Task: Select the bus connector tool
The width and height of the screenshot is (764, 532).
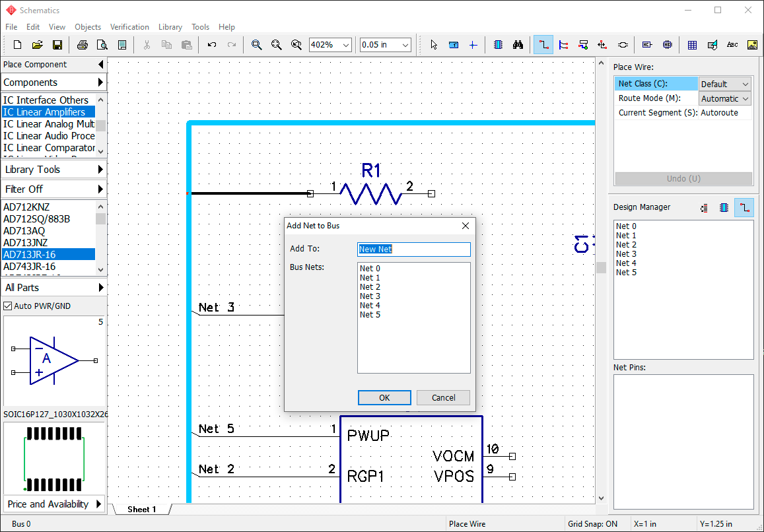Action: pyautogui.click(x=583, y=45)
